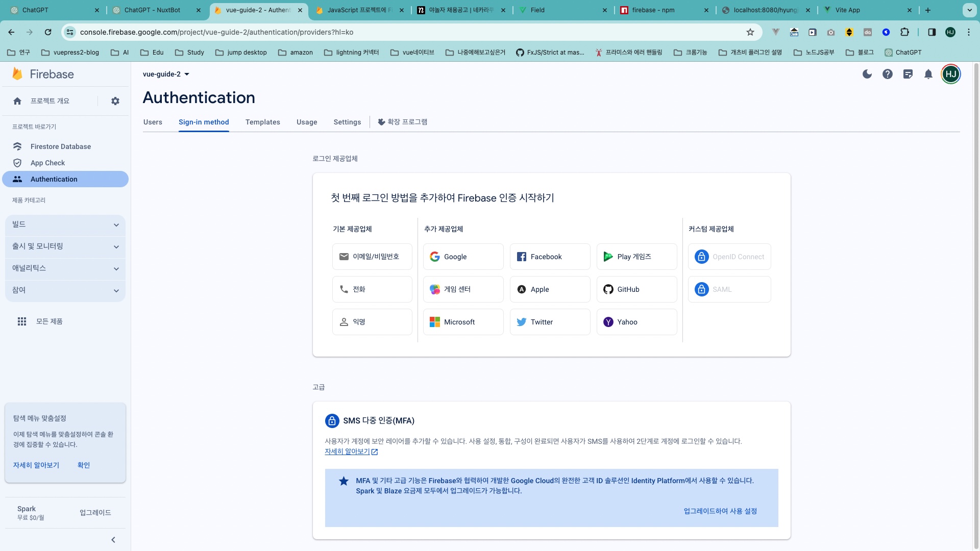Open a new browser tab
The image size is (980, 551).
point(928,10)
